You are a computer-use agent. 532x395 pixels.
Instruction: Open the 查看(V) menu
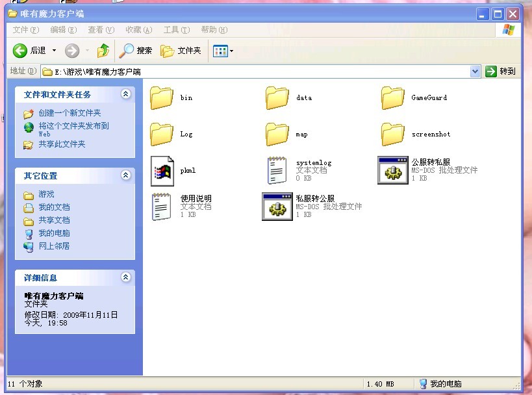click(x=101, y=30)
